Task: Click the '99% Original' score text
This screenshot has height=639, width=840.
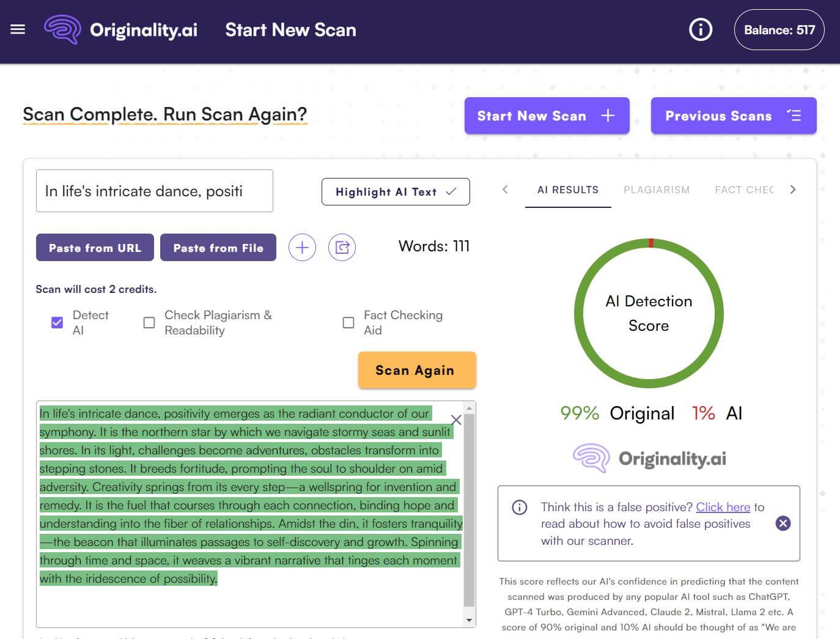Action: point(617,413)
